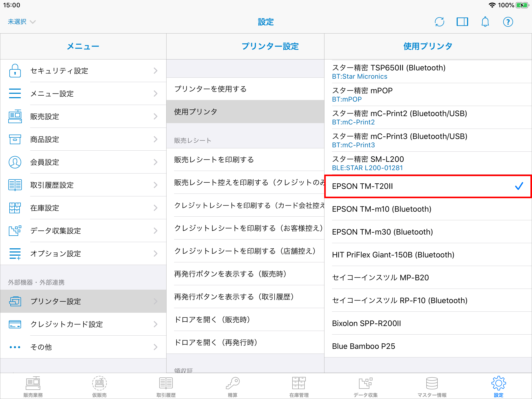Open 取引履歴 tab in bottom bar
Image resolution: width=532 pixels, height=399 pixels.
[166, 387]
